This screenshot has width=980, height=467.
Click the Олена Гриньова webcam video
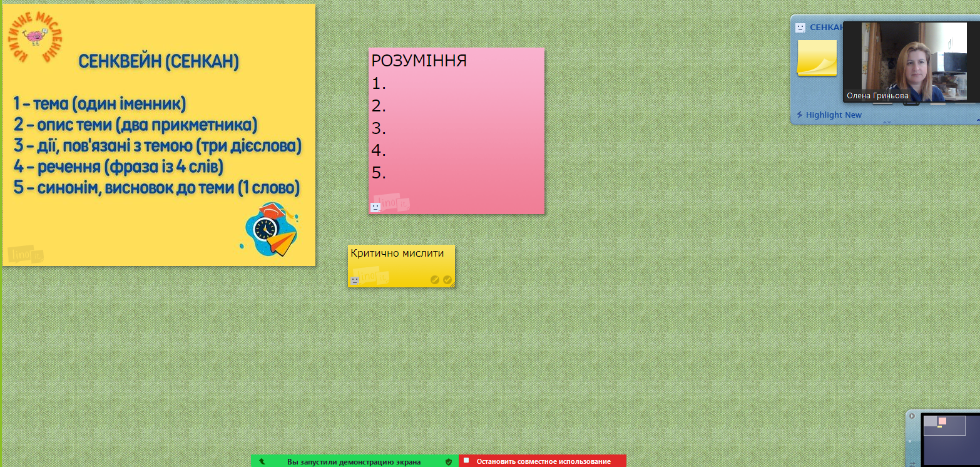[x=911, y=59]
